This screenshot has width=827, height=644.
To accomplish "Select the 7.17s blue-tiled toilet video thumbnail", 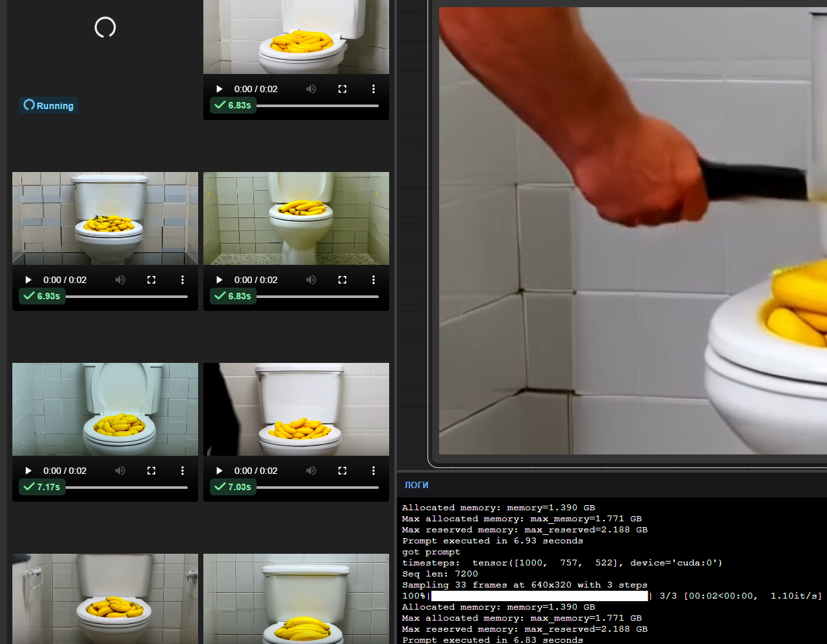I will pos(105,409).
